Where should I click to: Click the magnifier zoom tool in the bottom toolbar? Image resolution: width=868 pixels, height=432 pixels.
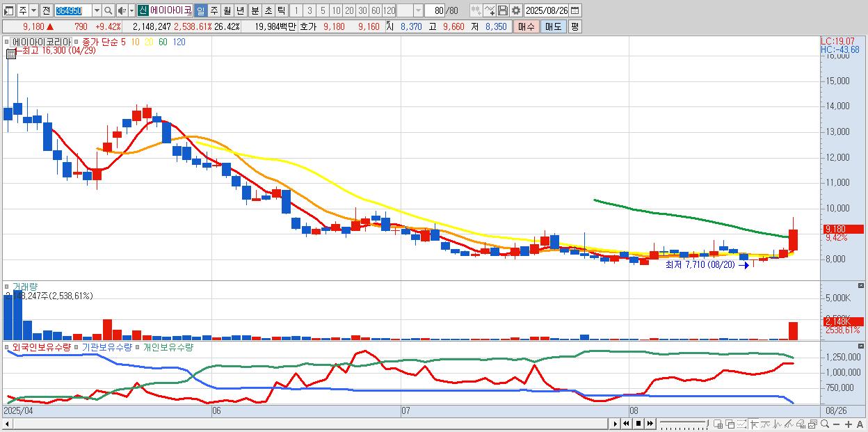click(824, 424)
